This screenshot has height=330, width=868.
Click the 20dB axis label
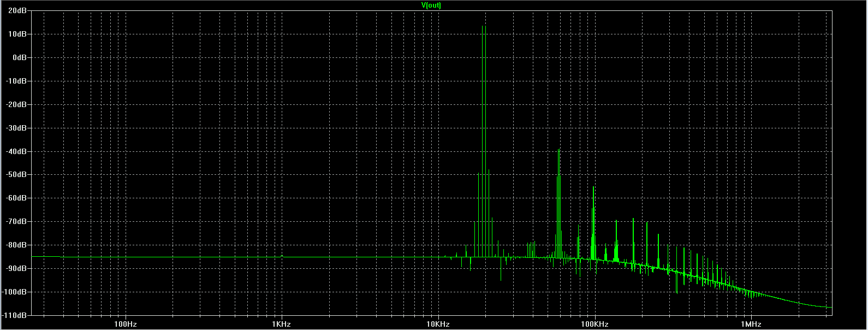click(18, 10)
